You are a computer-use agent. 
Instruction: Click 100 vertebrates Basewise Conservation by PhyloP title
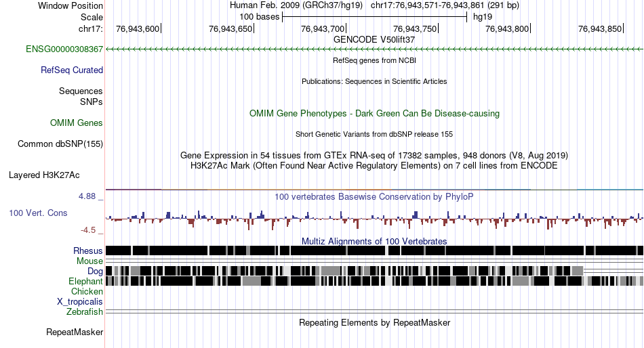[x=374, y=197]
